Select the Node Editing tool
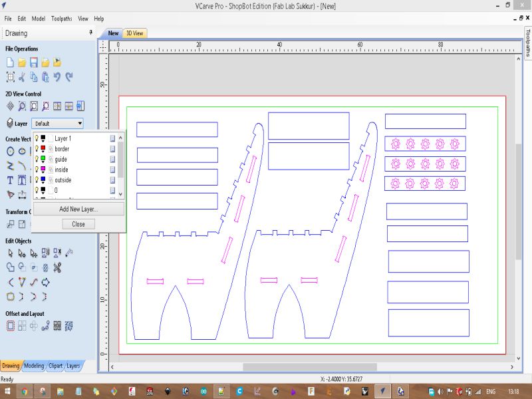 tap(22, 253)
